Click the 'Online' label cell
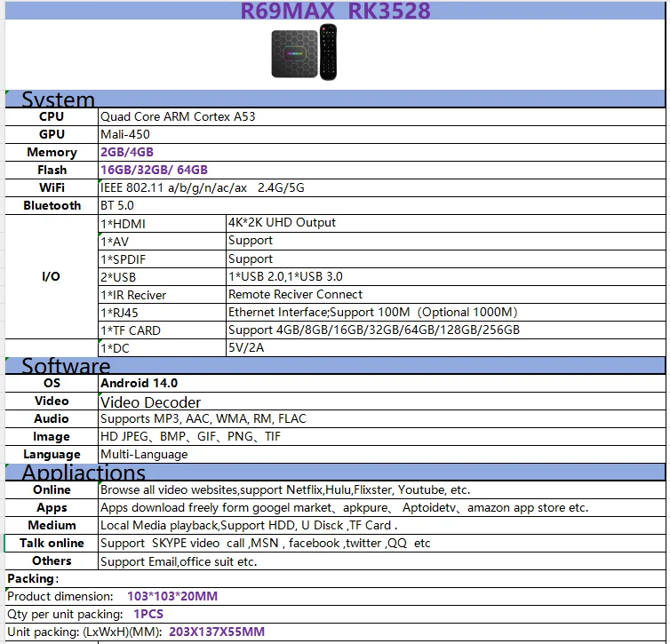The image size is (670, 644). pyautogui.click(x=52, y=490)
